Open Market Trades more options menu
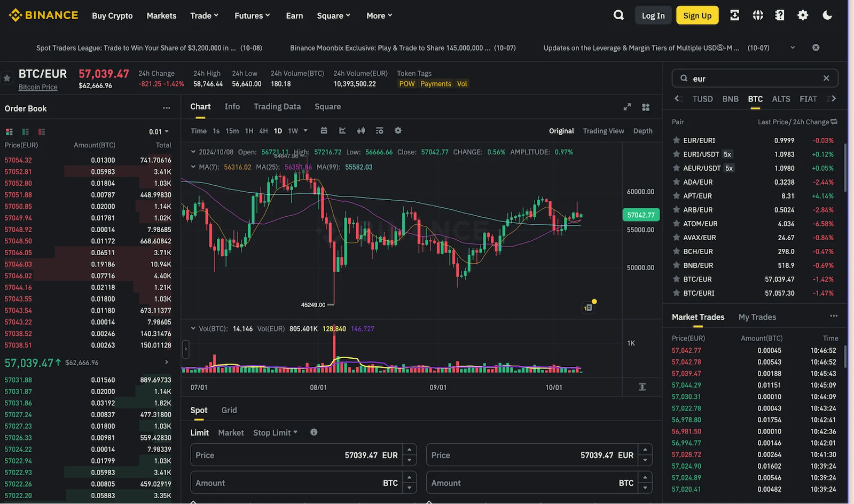This screenshot has width=854, height=504. coord(834,316)
